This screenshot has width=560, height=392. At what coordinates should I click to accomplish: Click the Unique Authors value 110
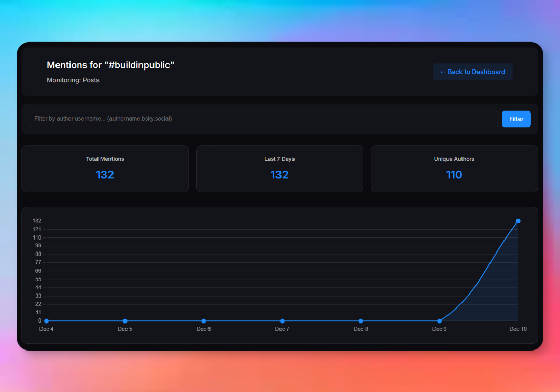(454, 175)
